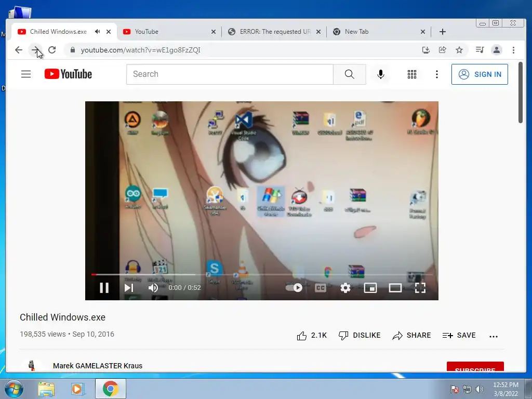The image size is (532, 399).
Task: Mute the video player volume
Action: (x=153, y=288)
